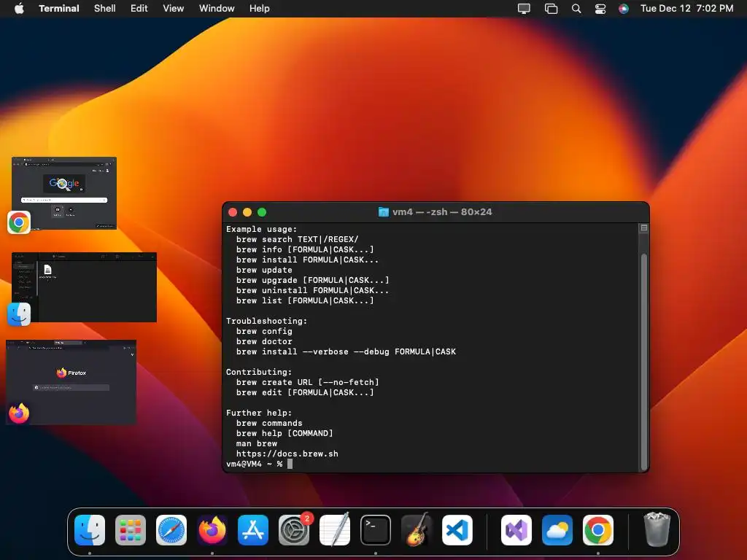Open the Window menu
Image resolution: width=747 pixels, height=560 pixels.
tap(217, 8)
